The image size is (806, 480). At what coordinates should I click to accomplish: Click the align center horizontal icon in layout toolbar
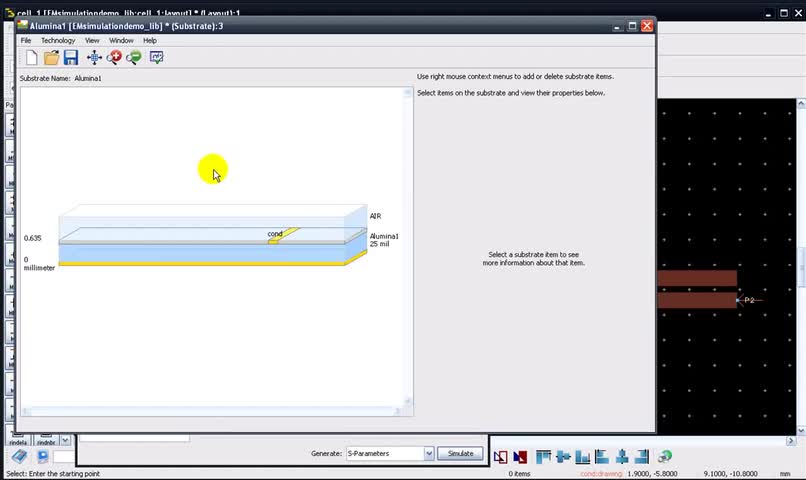coord(563,456)
